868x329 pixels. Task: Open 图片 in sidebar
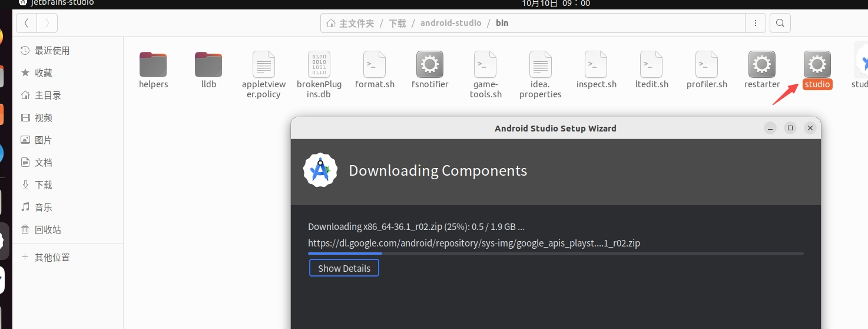click(x=68, y=140)
